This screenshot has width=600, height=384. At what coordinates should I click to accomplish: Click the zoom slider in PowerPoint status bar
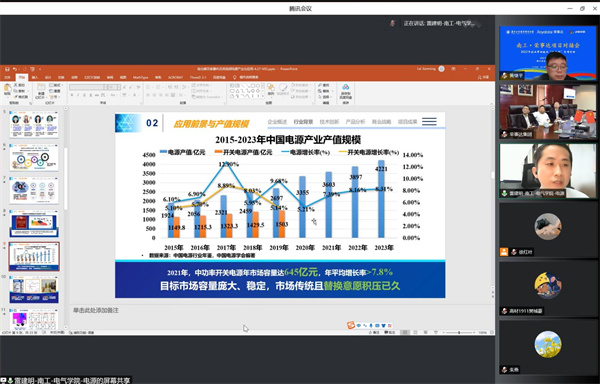459,333
